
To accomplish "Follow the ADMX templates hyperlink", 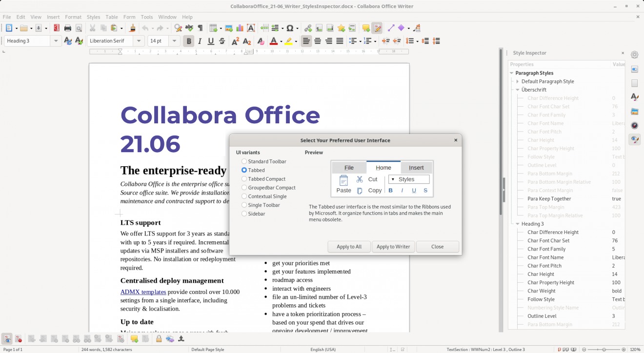I will (x=143, y=292).
